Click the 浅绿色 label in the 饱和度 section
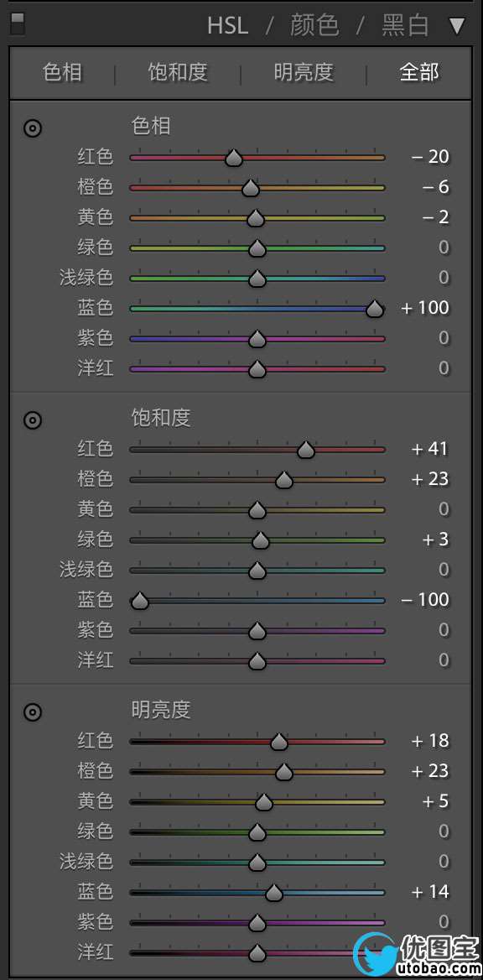483x980 pixels. click(x=86, y=570)
